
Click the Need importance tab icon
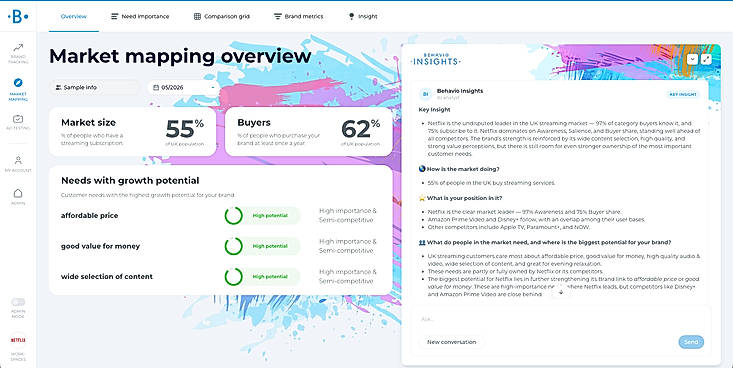coord(115,16)
